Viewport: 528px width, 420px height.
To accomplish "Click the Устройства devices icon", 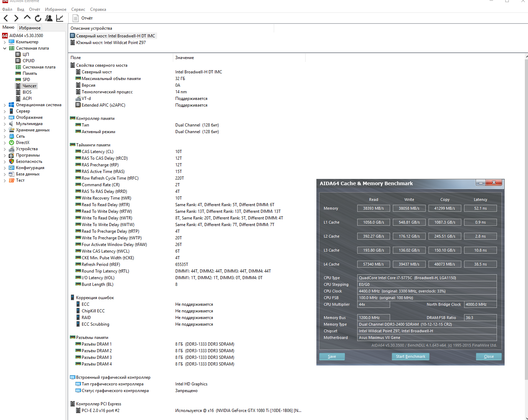I will [x=12, y=149].
